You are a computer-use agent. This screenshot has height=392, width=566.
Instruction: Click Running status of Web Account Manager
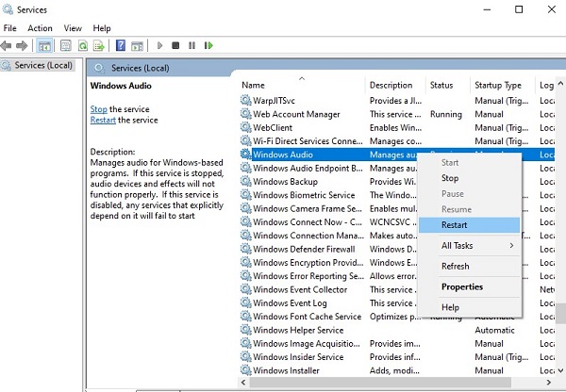click(446, 114)
